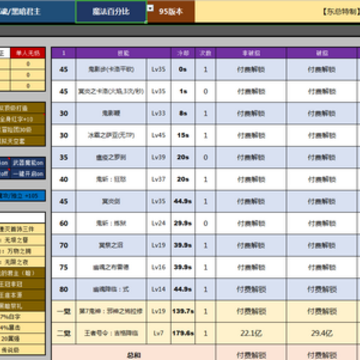The width and height of the screenshot is (360, 360).
Task: Select the 第7鬼神 awakening skill cell
Action: pyautogui.click(x=111, y=311)
